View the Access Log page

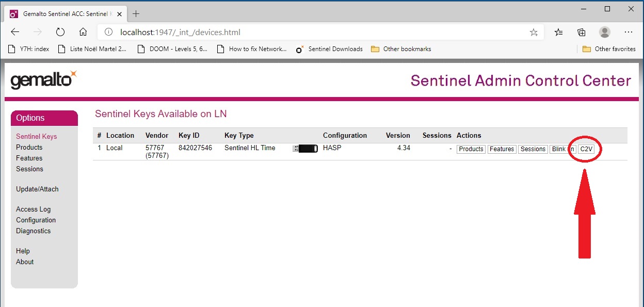[x=33, y=209]
